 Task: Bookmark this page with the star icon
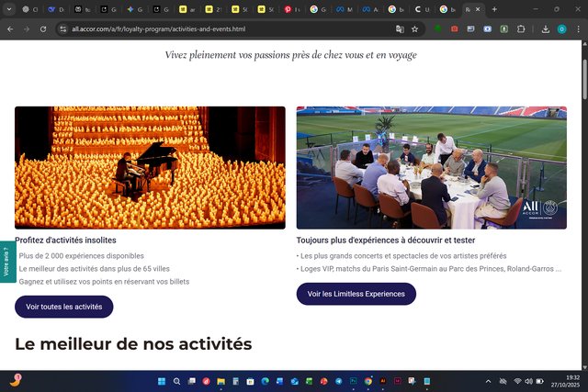tap(414, 28)
